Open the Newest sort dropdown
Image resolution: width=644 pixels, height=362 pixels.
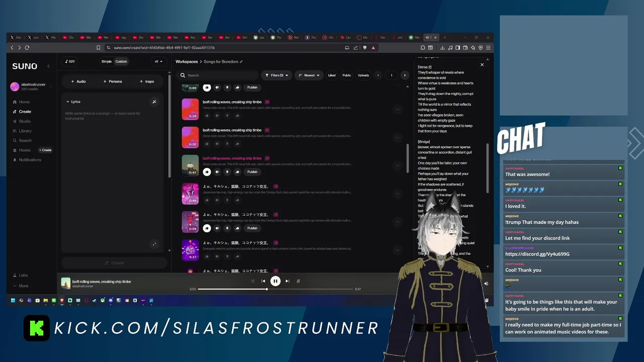pos(309,75)
